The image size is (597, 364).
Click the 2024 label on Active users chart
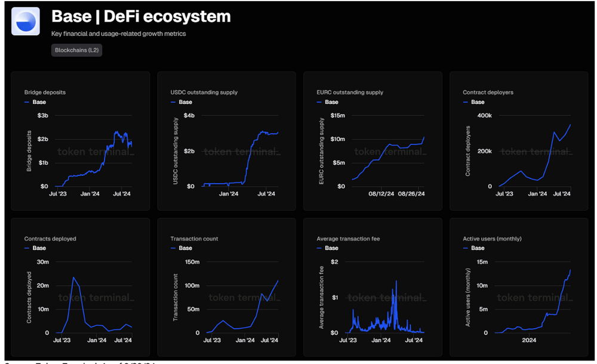[x=529, y=340]
